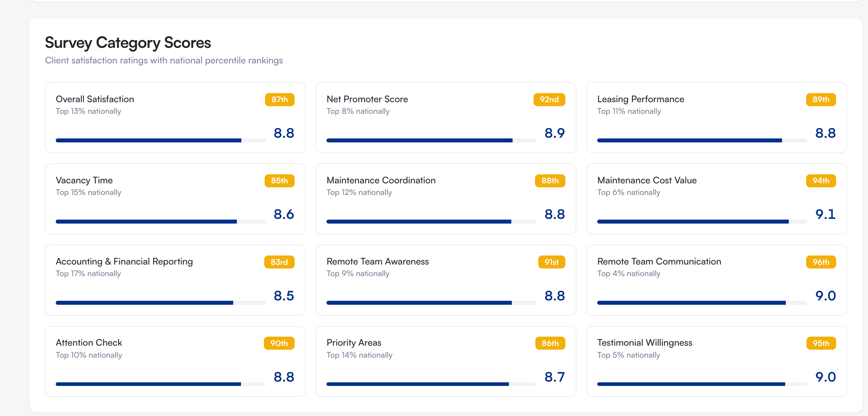Screen dimensions: 868x416
Task: Click the 92nd percentile badge for Net Promoter Score
Action: pyautogui.click(x=549, y=99)
